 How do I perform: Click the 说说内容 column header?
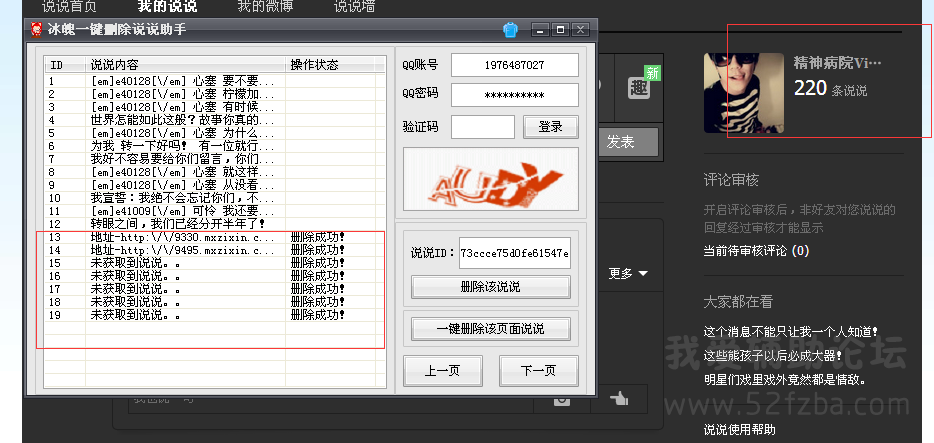coord(185,65)
